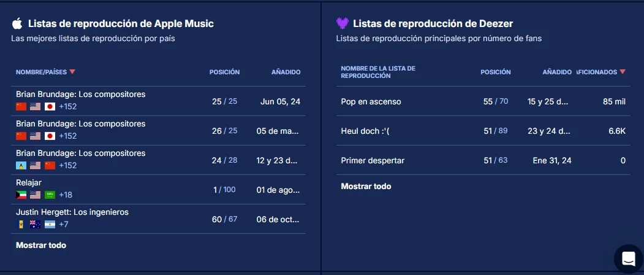Sort Apple Music table by Posición
Screen dimensions: 644x275
pos(224,72)
